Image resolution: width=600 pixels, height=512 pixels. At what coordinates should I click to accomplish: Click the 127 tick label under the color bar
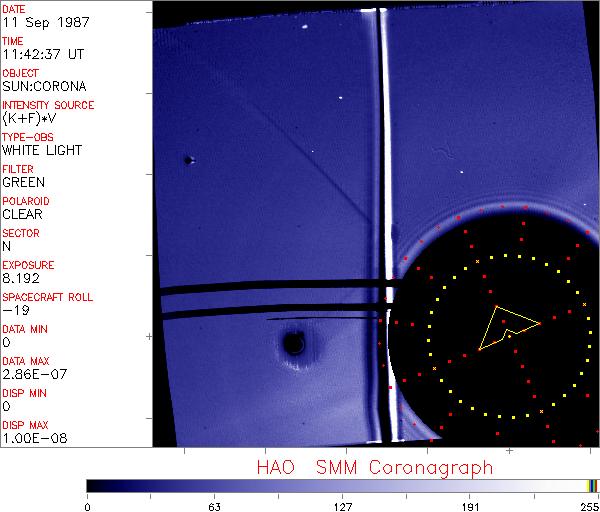(342, 505)
